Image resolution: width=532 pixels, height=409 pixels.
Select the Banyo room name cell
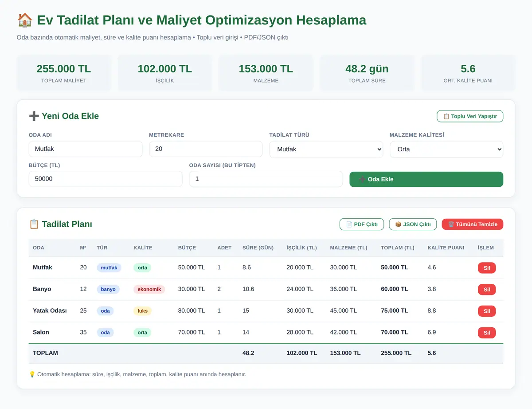(x=42, y=289)
